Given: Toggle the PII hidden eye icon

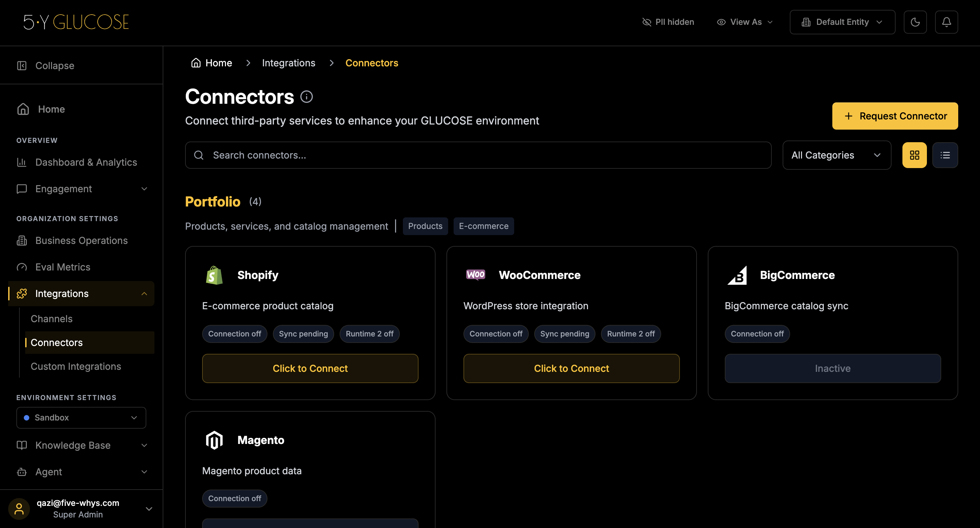Looking at the screenshot, I should 647,22.
